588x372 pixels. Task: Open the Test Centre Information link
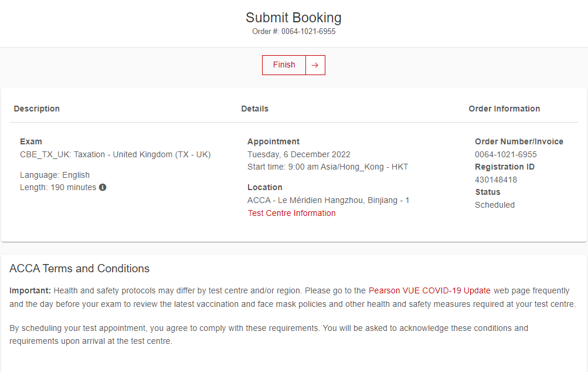(291, 213)
